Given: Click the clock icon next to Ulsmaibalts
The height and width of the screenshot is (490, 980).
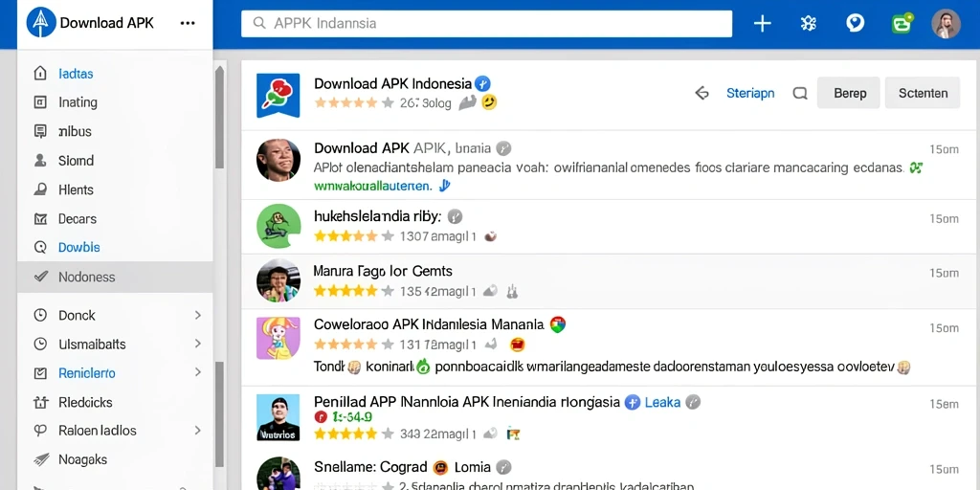Looking at the screenshot, I should [x=40, y=344].
